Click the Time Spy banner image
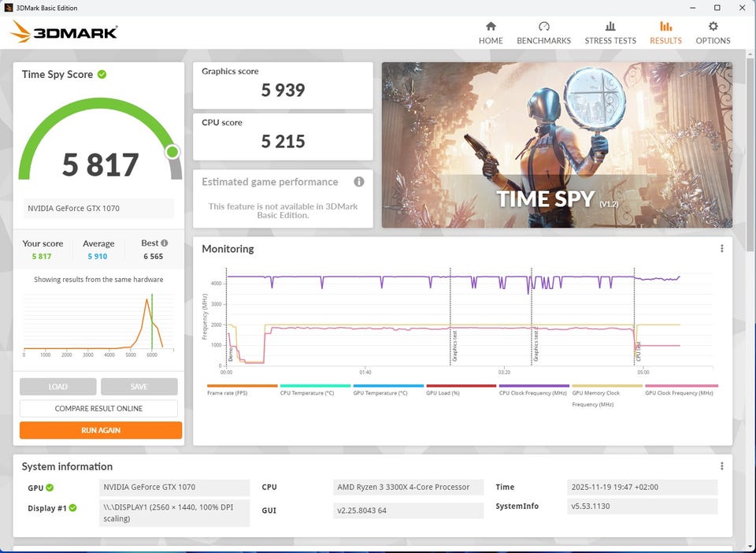The width and height of the screenshot is (756, 553). click(557, 145)
